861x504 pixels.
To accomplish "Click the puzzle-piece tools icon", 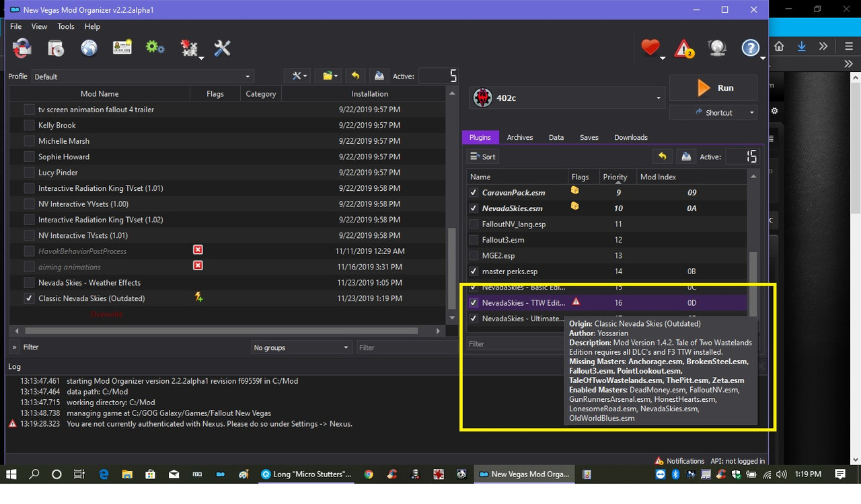I will point(189,48).
